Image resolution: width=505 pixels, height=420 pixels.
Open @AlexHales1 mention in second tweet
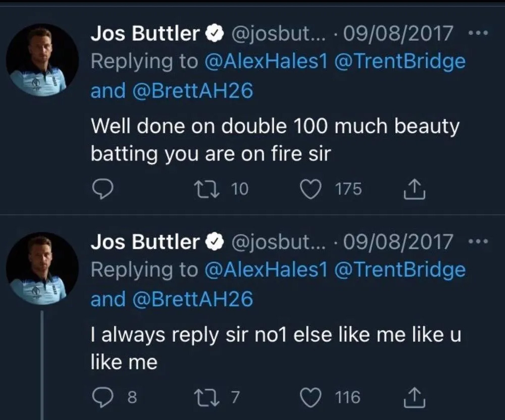coord(267,270)
